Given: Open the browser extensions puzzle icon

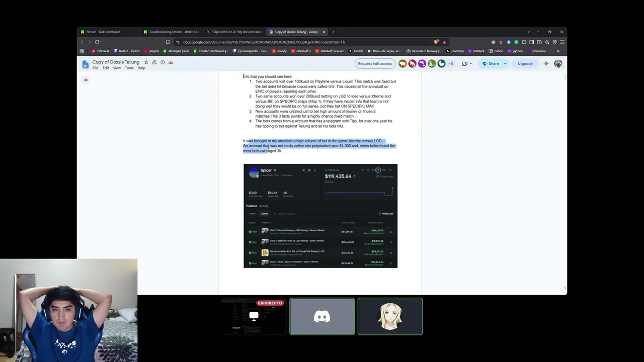Looking at the screenshot, I should 524,42.
